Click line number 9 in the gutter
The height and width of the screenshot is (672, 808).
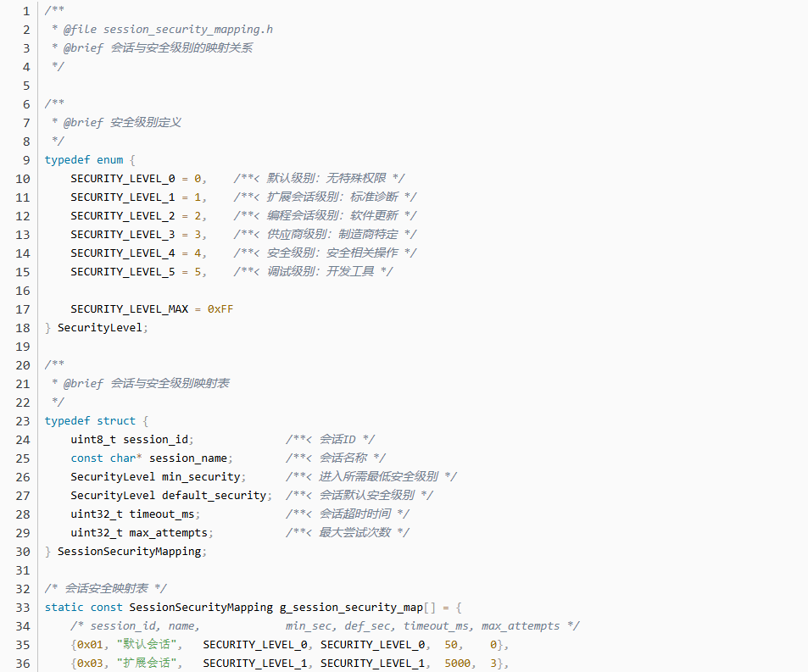coord(23,159)
